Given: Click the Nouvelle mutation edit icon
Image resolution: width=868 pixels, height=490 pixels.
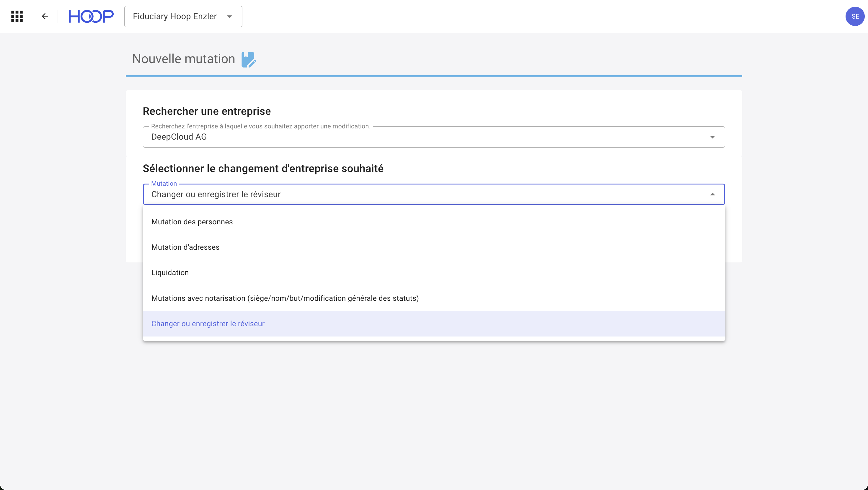Looking at the screenshot, I should 249,60.
